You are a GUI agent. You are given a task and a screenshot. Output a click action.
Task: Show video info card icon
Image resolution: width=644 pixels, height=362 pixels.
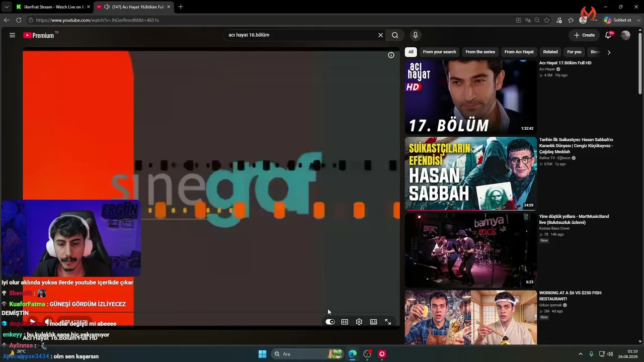(391, 55)
